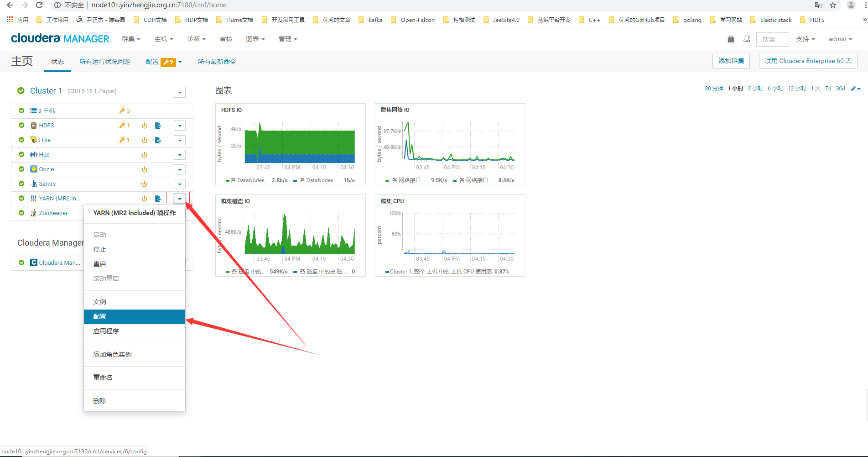Click the Cloudera Management Service icon
868x457 pixels.
34,263
